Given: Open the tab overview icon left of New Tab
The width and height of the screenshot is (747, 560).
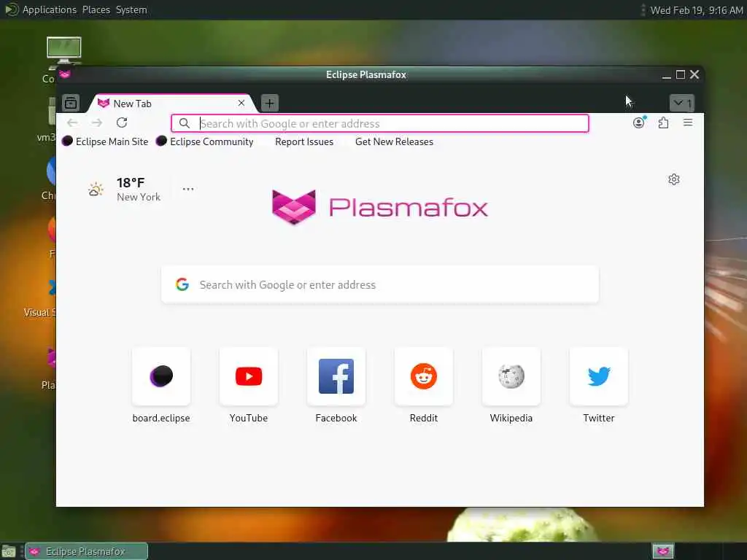Looking at the screenshot, I should point(71,103).
